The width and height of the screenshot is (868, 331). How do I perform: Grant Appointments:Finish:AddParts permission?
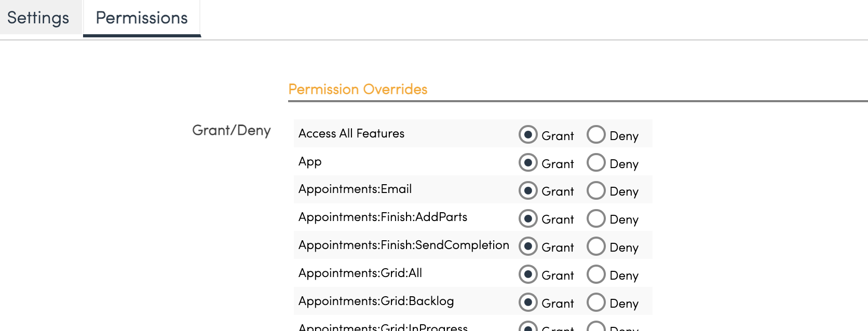point(528,218)
